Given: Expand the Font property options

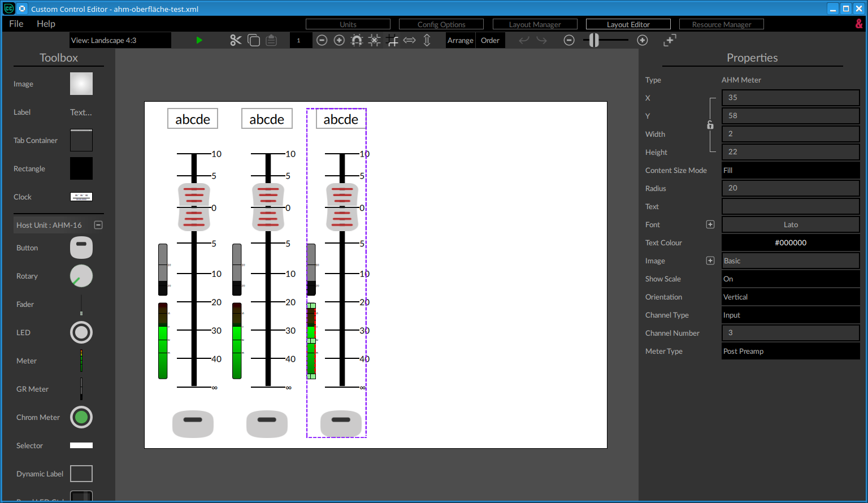Looking at the screenshot, I should (710, 224).
